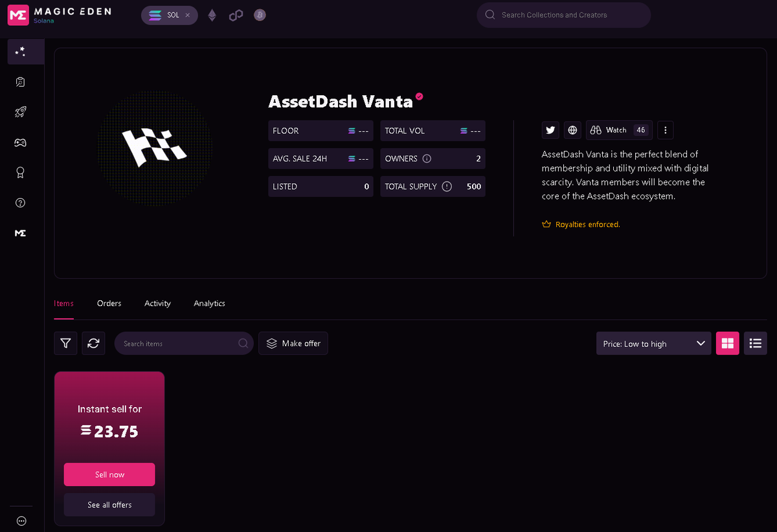Open the award ribbon sidebar icon
Viewport: 777px width, 532px height.
[21, 173]
